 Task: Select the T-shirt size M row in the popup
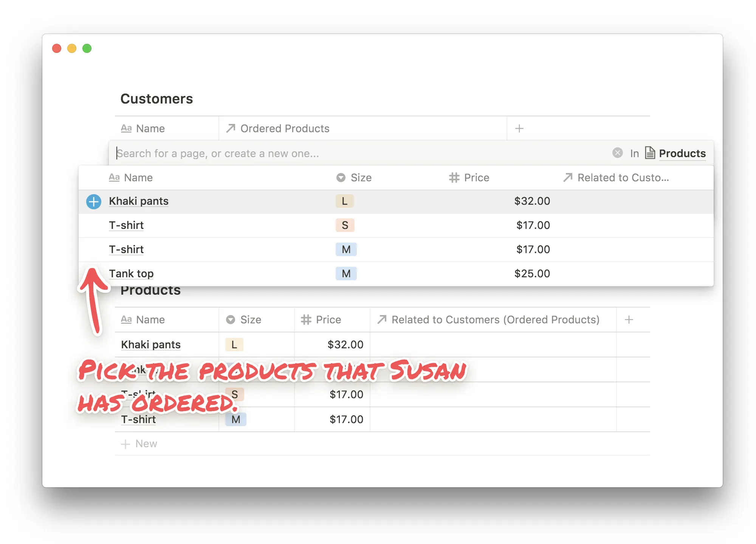point(126,249)
